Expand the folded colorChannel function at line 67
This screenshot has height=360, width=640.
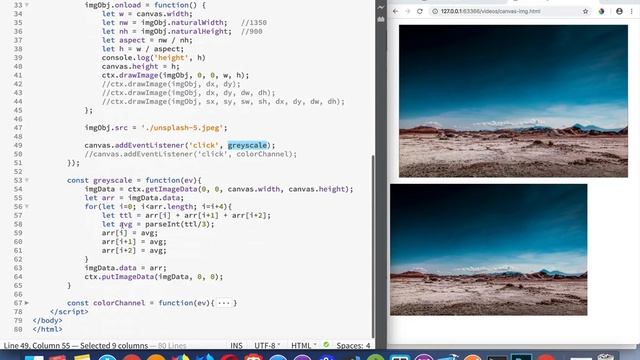27,303
